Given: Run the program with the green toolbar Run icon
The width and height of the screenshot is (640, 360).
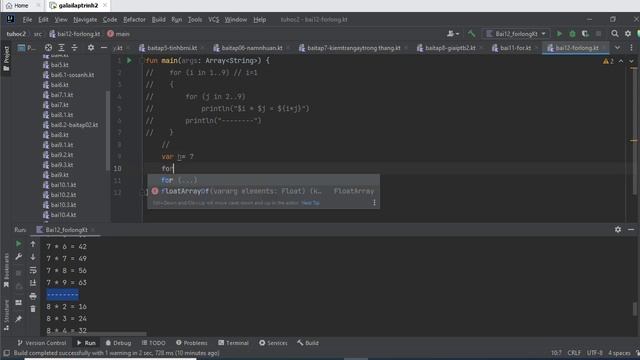Looking at the screenshot, I should point(559,33).
